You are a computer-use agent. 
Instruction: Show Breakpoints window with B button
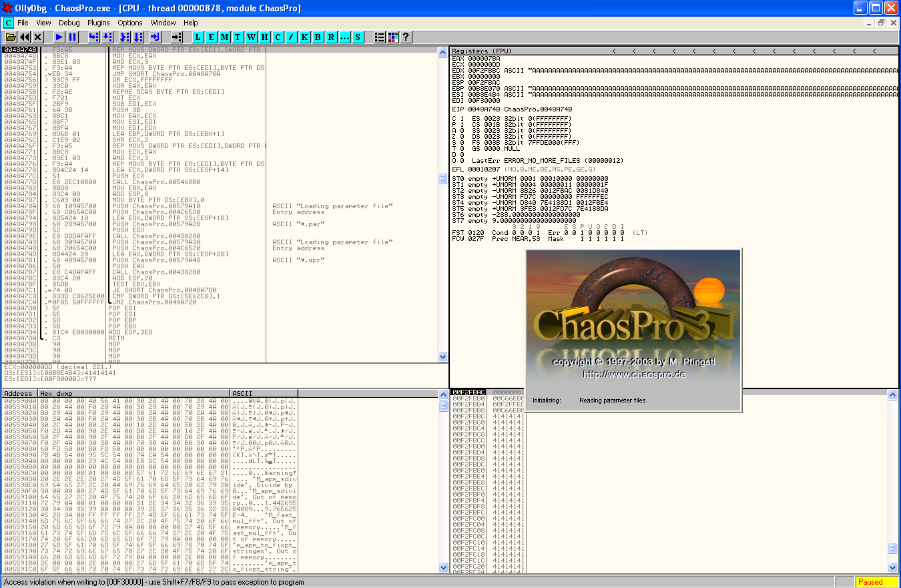point(318,37)
